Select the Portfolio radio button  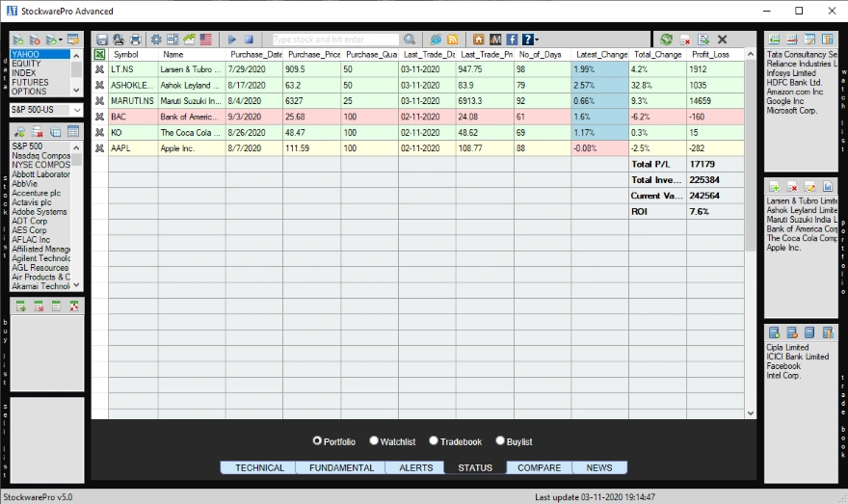point(317,441)
